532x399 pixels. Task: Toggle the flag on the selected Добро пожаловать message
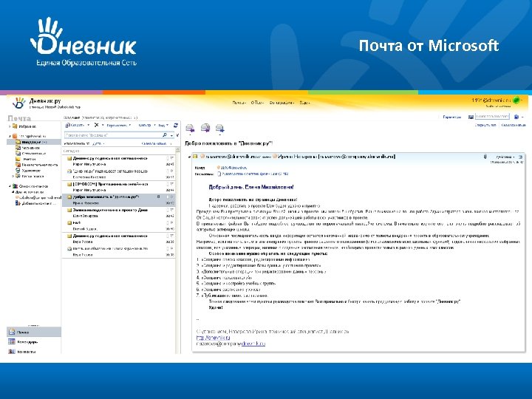[171, 197]
